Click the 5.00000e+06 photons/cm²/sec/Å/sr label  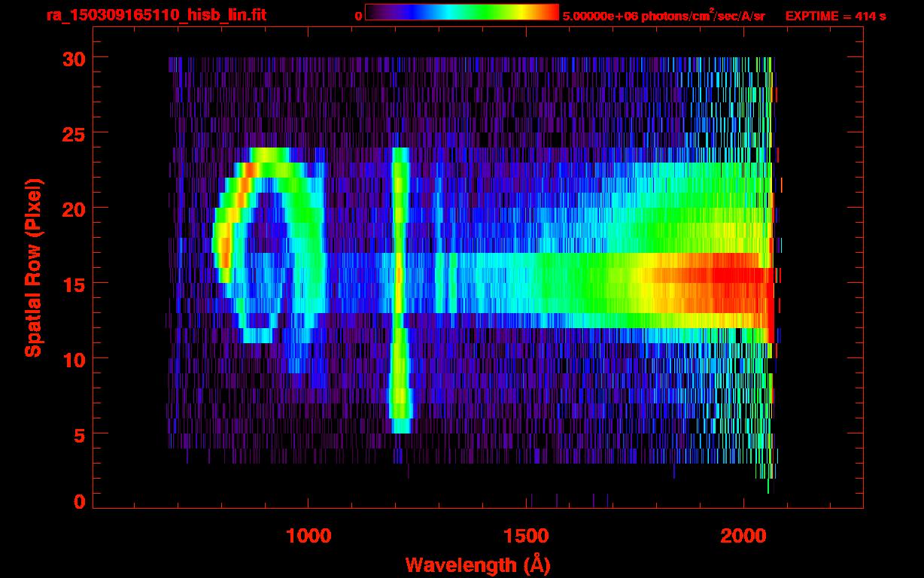tap(664, 16)
